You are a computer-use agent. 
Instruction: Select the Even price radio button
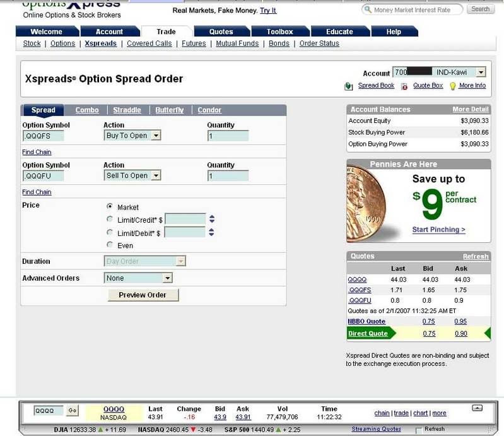click(x=110, y=245)
